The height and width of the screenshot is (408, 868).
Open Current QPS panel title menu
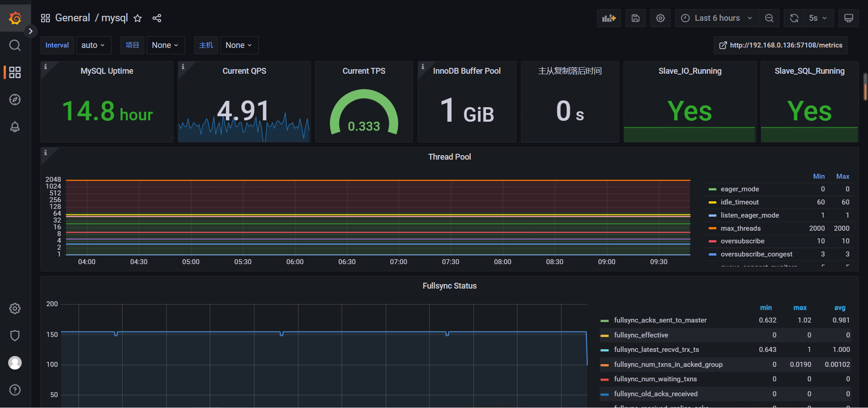pos(244,71)
